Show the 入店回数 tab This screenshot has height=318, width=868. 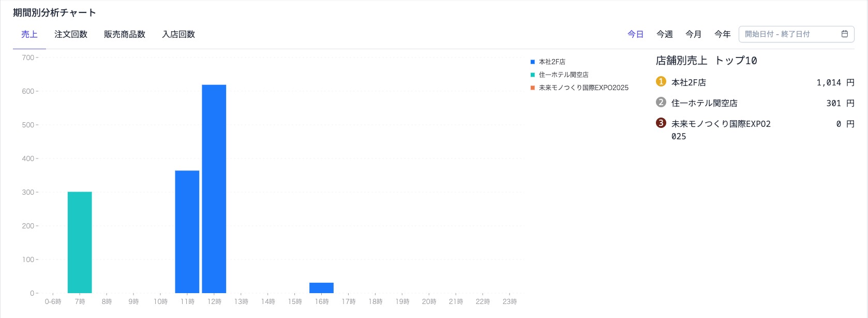coord(178,35)
